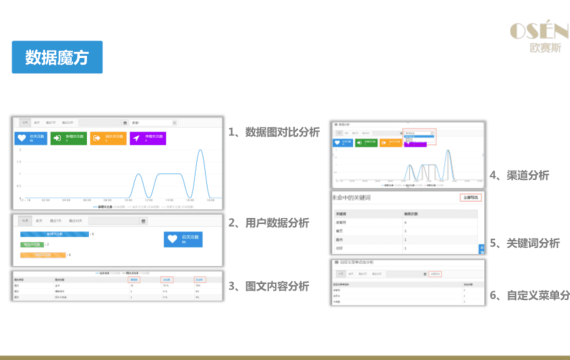This screenshot has height=360, width=570.
Task: Select first time-range tab in top-left panel
Action: (x=25, y=123)
